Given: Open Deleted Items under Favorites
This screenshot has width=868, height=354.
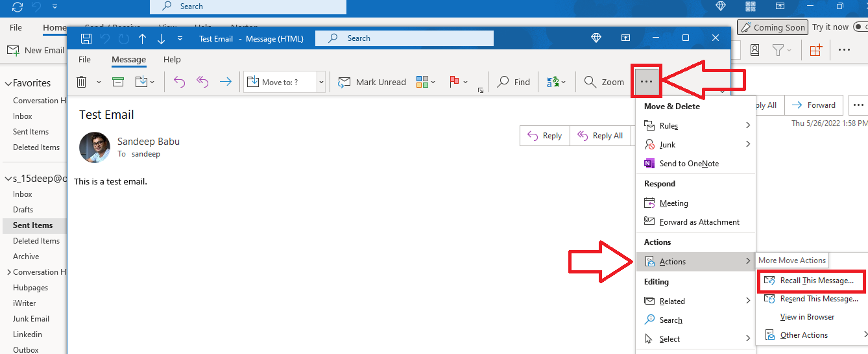Looking at the screenshot, I should point(36,147).
